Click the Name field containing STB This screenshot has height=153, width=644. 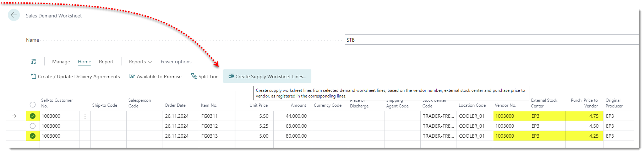pyautogui.click(x=490, y=40)
